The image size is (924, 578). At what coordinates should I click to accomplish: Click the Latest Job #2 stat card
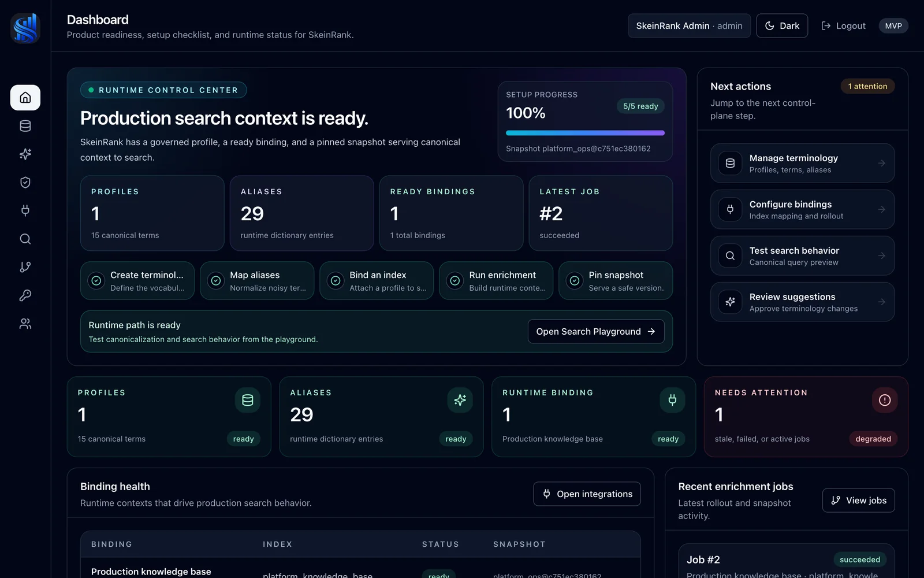[601, 213]
